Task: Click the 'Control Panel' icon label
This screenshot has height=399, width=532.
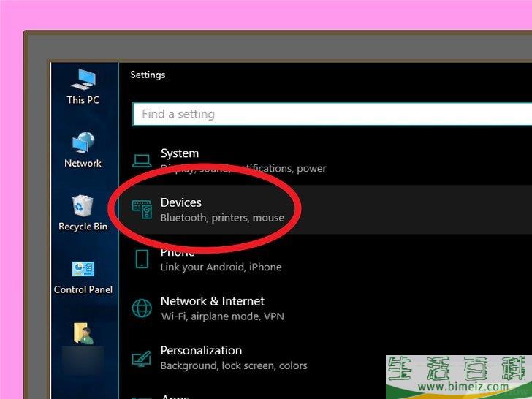Action: click(83, 289)
